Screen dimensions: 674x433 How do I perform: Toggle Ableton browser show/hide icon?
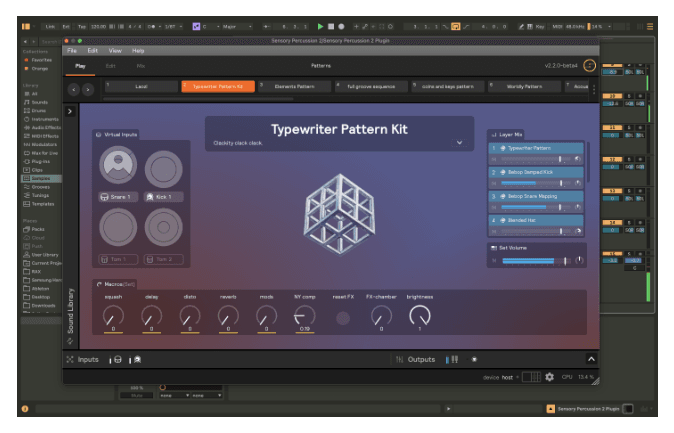click(26, 27)
